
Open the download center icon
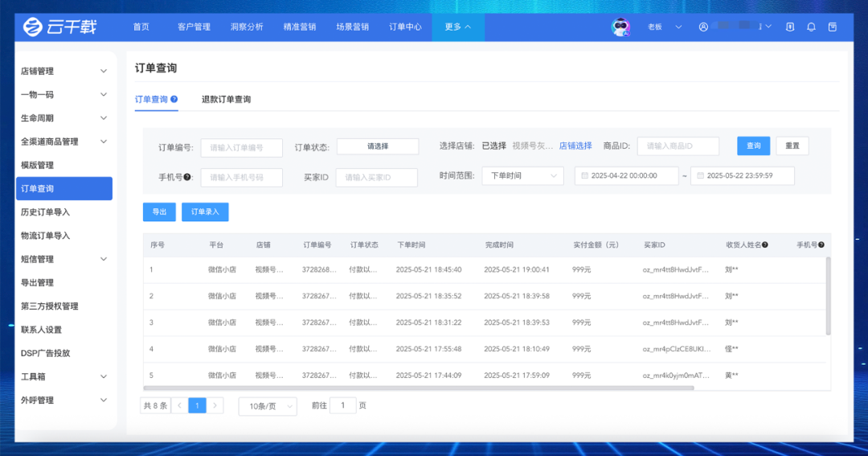790,27
